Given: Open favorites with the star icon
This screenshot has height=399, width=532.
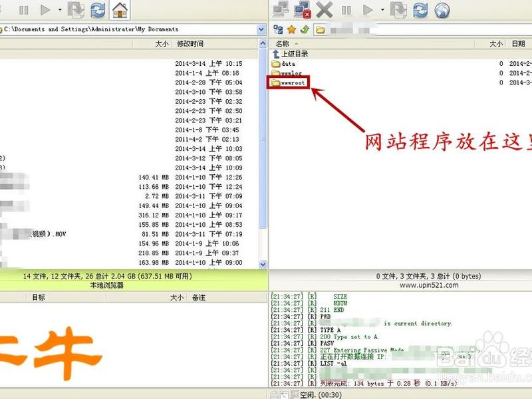Looking at the screenshot, I should (x=291, y=29).
